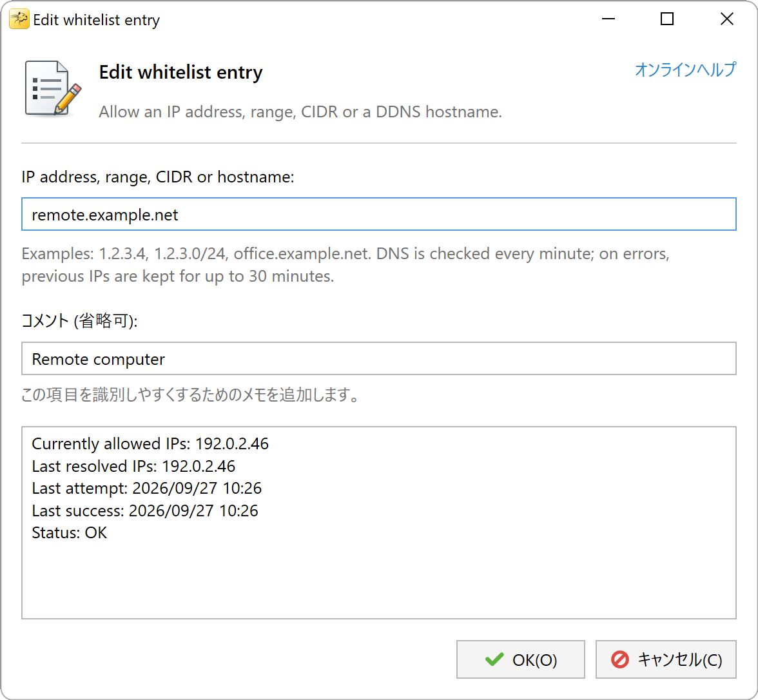Click the 'Last success: 2026/09/27 10:26' line
Image resolution: width=758 pixels, height=700 pixels.
(145, 510)
